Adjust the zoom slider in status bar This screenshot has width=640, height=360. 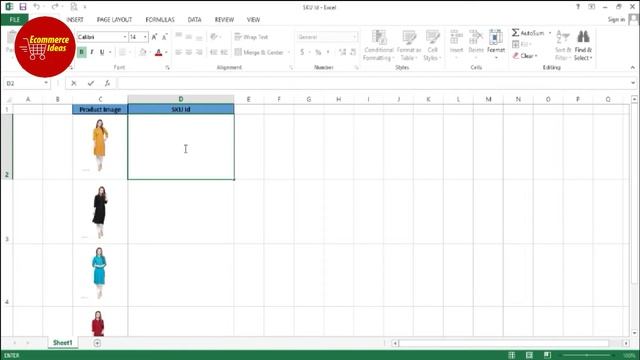588,356
